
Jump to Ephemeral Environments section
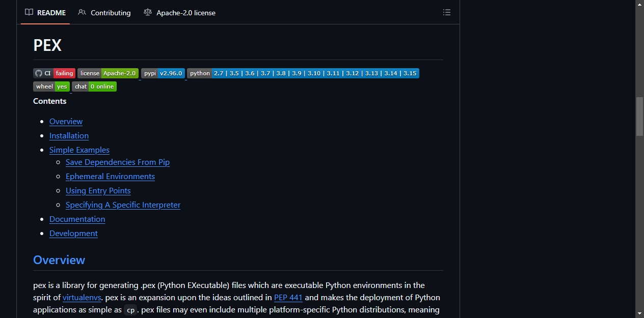[110, 176]
